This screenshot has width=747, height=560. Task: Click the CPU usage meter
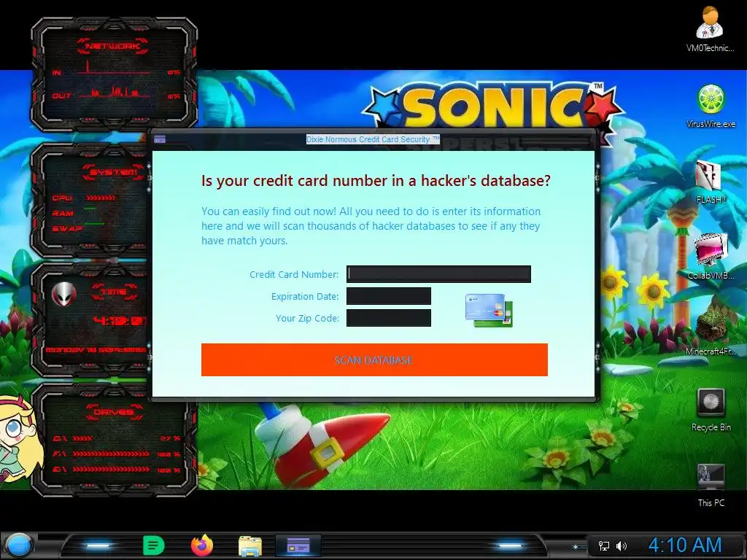click(x=101, y=198)
